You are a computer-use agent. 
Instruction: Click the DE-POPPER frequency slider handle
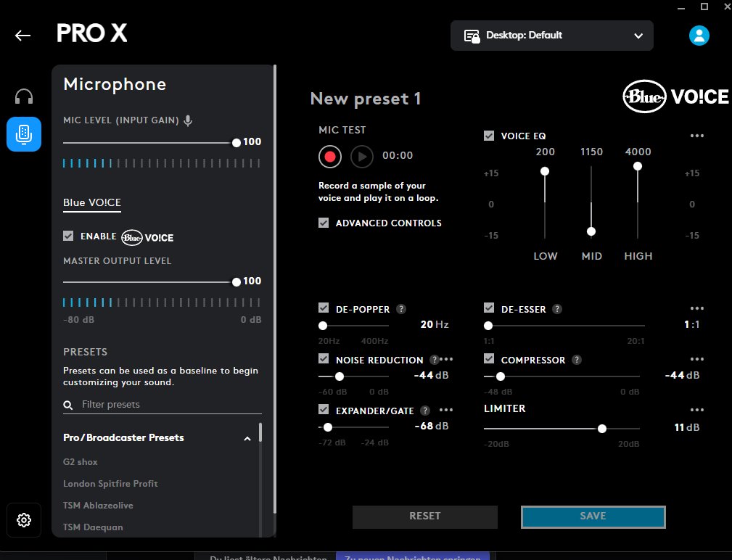[x=323, y=326]
